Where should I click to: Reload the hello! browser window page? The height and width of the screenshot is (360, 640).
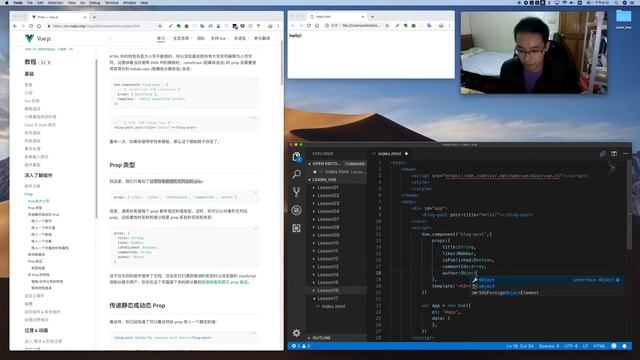[309, 25]
